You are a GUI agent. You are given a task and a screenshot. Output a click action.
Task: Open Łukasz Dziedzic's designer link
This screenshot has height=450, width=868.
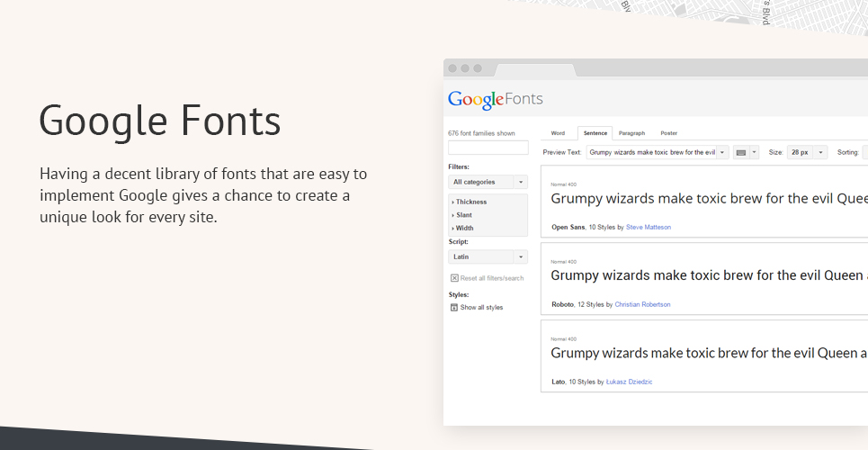[x=629, y=382]
